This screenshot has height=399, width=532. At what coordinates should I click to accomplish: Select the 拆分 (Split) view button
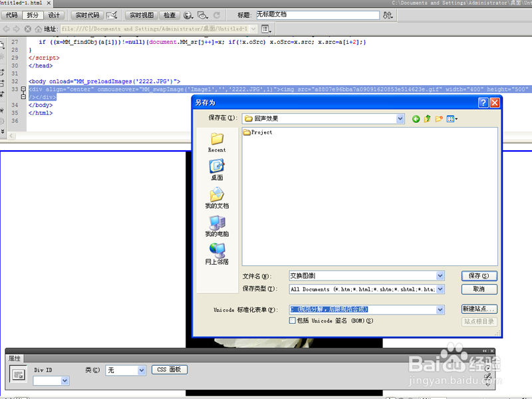click(x=33, y=15)
